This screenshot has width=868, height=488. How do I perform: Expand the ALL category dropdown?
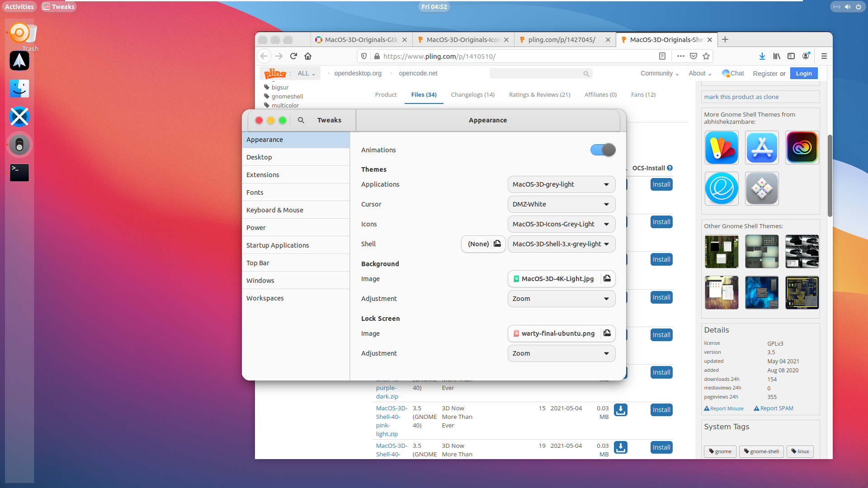pyautogui.click(x=306, y=74)
